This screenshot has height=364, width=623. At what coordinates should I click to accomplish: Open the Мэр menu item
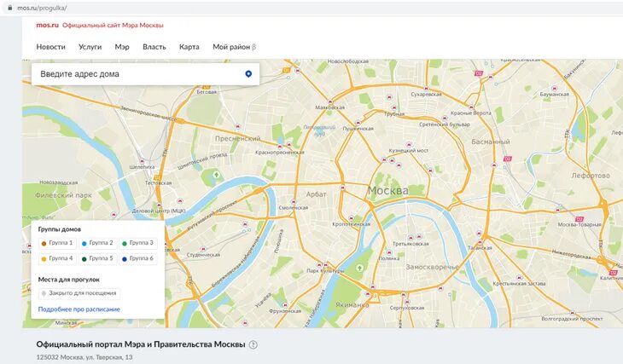tap(122, 47)
